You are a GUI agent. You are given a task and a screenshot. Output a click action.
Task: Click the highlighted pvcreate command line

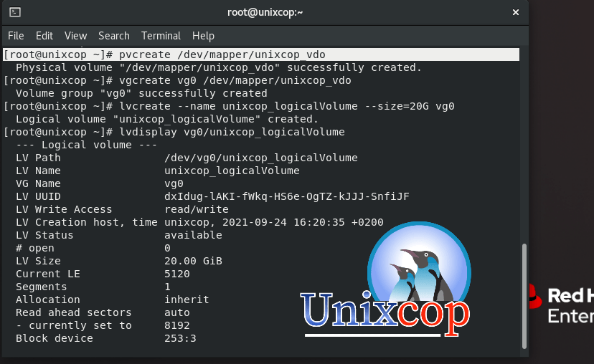coord(261,54)
